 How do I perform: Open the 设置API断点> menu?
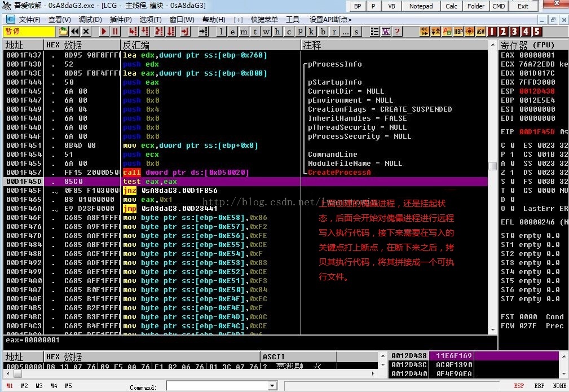tap(330, 19)
